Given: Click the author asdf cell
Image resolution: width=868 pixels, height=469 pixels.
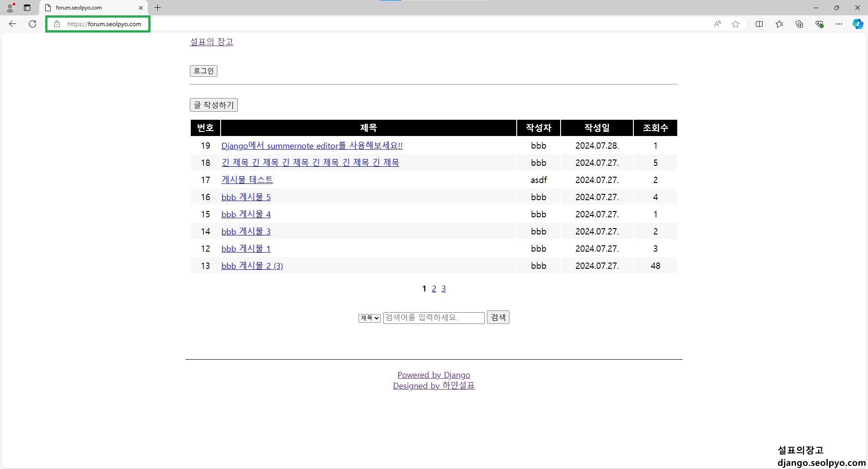Looking at the screenshot, I should (538, 180).
